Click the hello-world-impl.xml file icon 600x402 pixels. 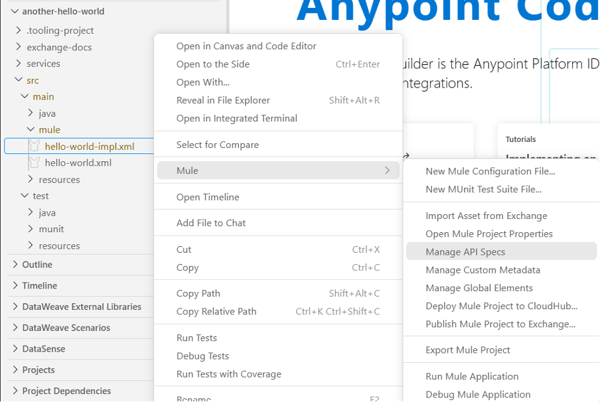click(34, 146)
